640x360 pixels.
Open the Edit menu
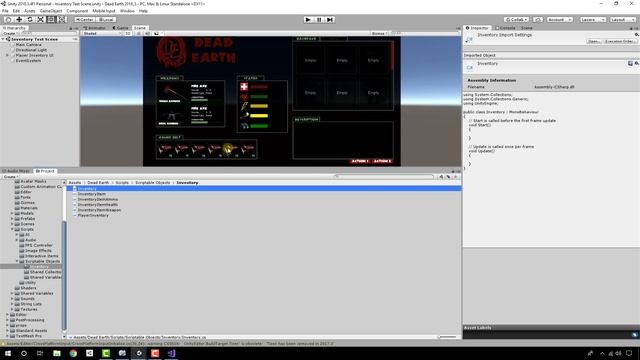click(x=16, y=11)
